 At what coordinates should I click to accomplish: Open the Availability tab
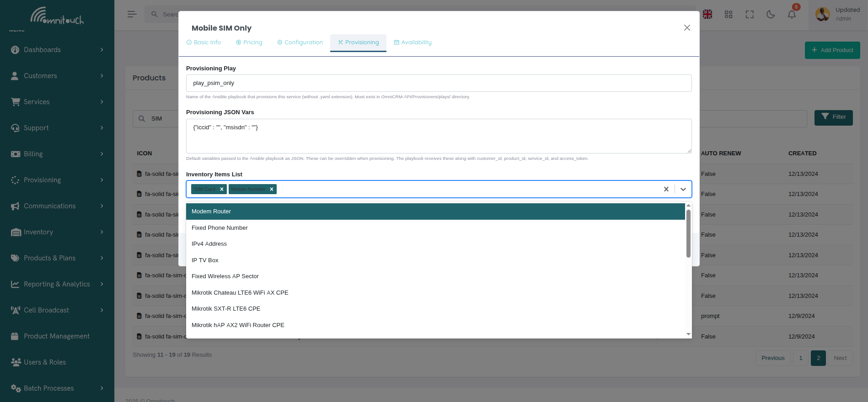click(x=413, y=42)
